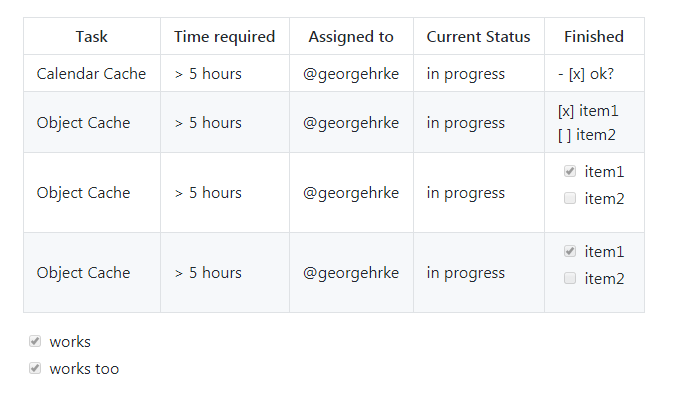Click the Current Status column header
The image size is (684, 394).
(479, 36)
